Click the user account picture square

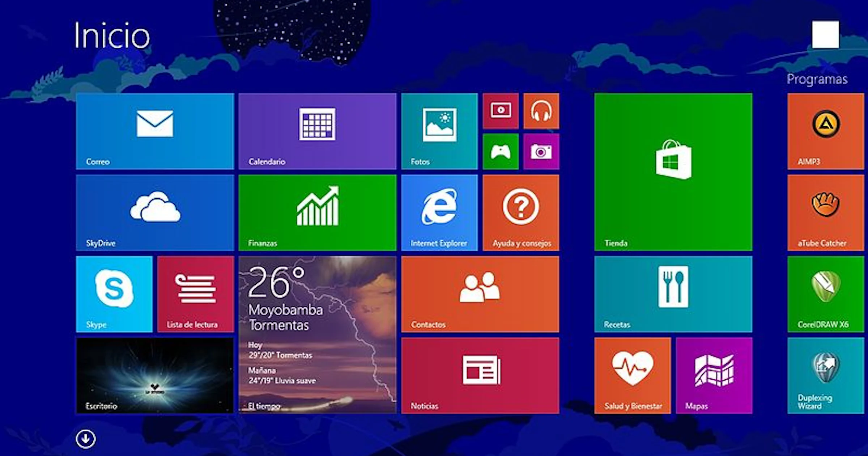[x=826, y=35]
